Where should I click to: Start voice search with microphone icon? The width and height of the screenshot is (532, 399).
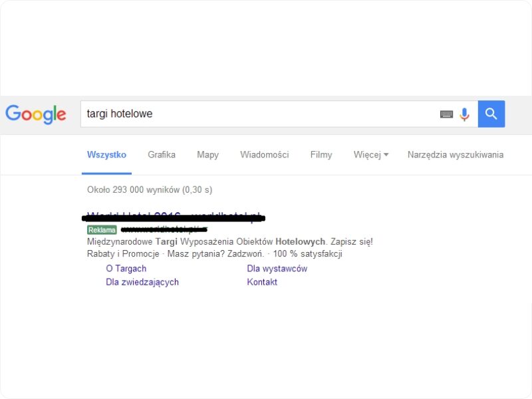tap(464, 114)
